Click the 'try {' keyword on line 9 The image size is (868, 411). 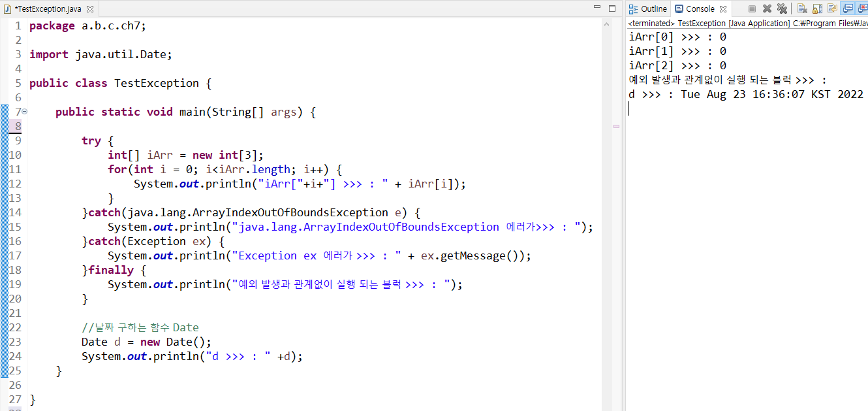click(x=98, y=140)
